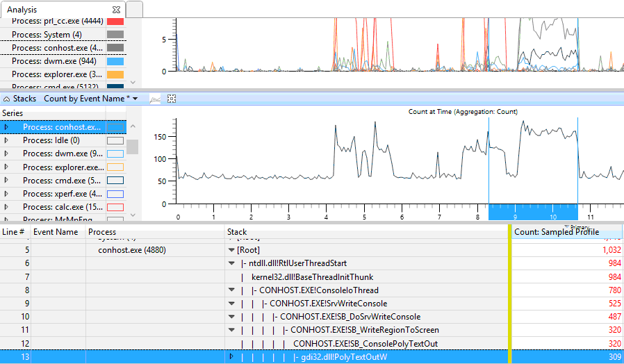
Task: Sort by Line # column header
Action: click(13, 231)
